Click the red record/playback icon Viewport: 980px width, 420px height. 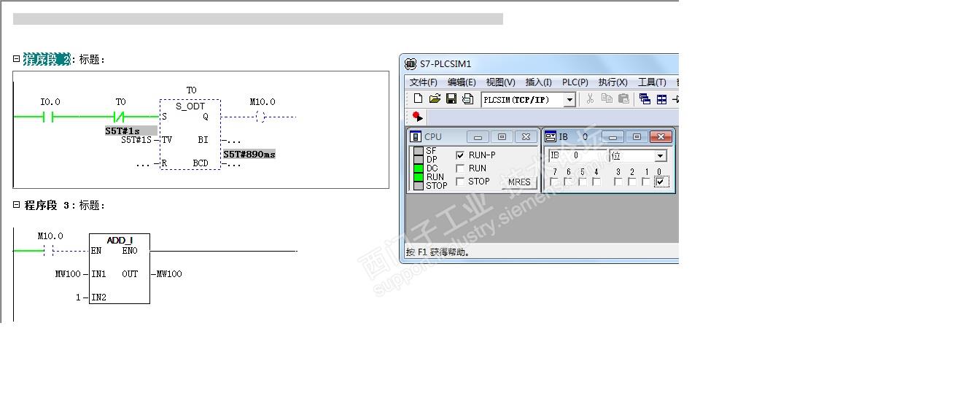417,117
